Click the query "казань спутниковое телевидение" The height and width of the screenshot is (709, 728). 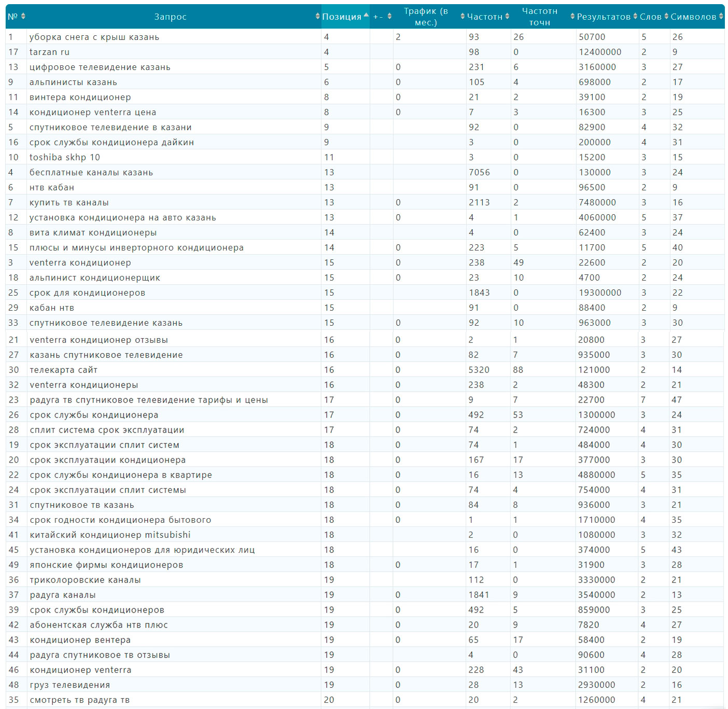[106, 355]
